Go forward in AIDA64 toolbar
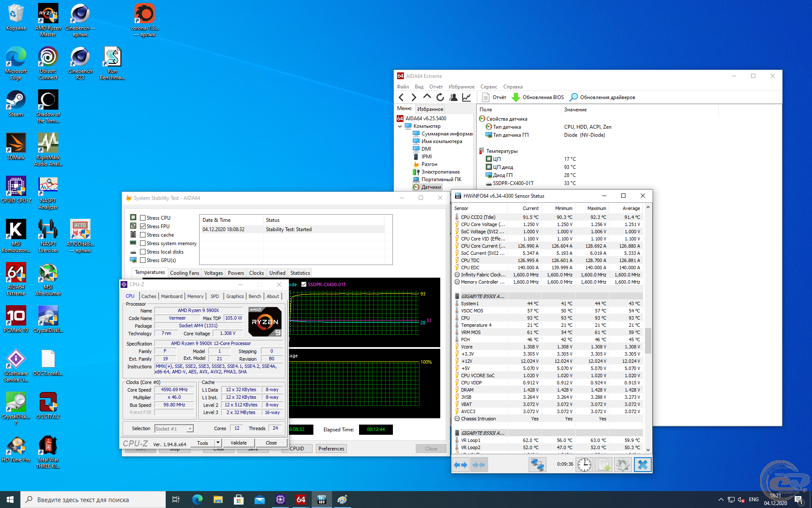The image size is (812, 508). 414,97
